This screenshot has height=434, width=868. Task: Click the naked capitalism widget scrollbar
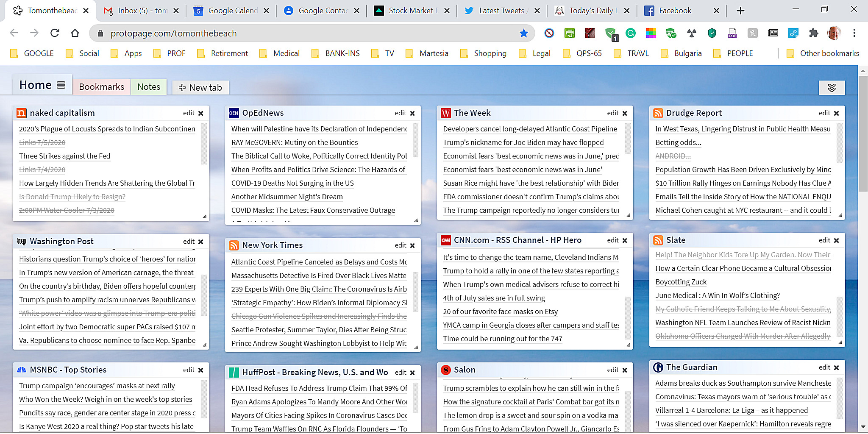(204, 144)
